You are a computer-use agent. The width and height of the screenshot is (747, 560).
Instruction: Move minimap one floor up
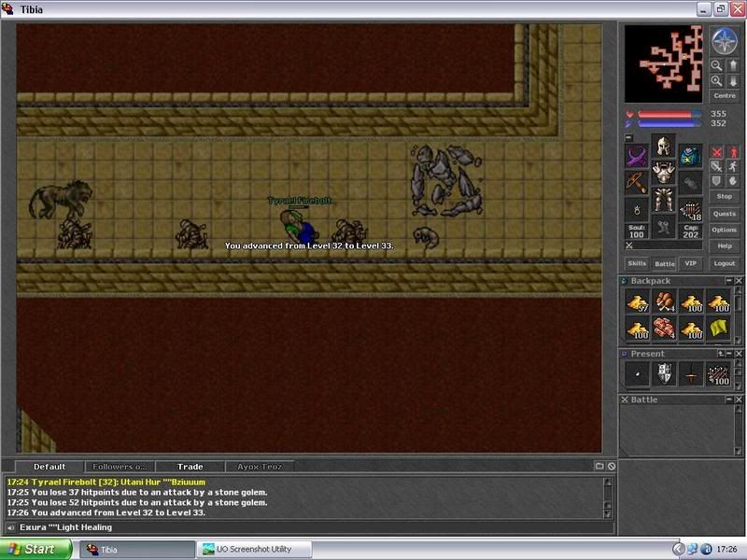pyautogui.click(x=733, y=65)
